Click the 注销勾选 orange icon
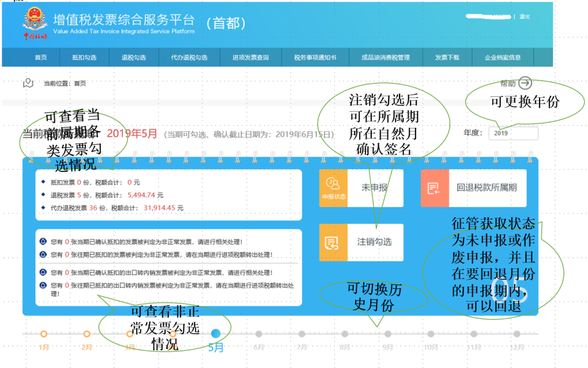Screen dimensions: 588x368 333,242
